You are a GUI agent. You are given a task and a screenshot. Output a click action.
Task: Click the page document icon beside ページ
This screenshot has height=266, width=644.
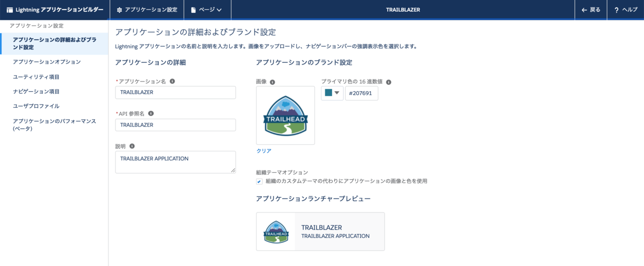pyautogui.click(x=193, y=10)
